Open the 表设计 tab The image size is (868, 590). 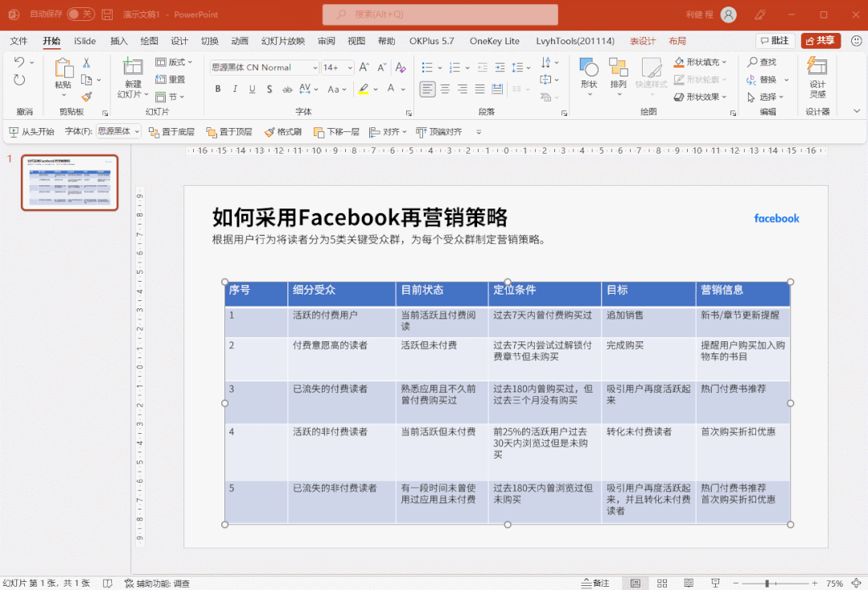(x=643, y=41)
